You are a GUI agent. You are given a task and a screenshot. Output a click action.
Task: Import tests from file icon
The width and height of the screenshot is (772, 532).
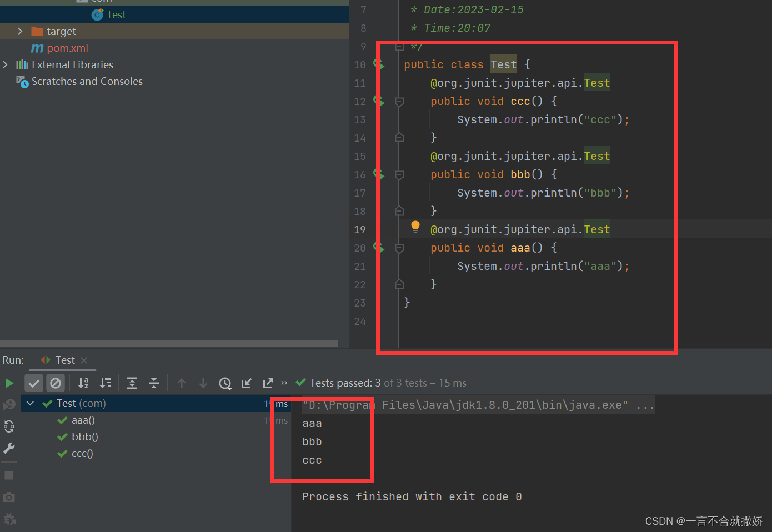(247, 383)
